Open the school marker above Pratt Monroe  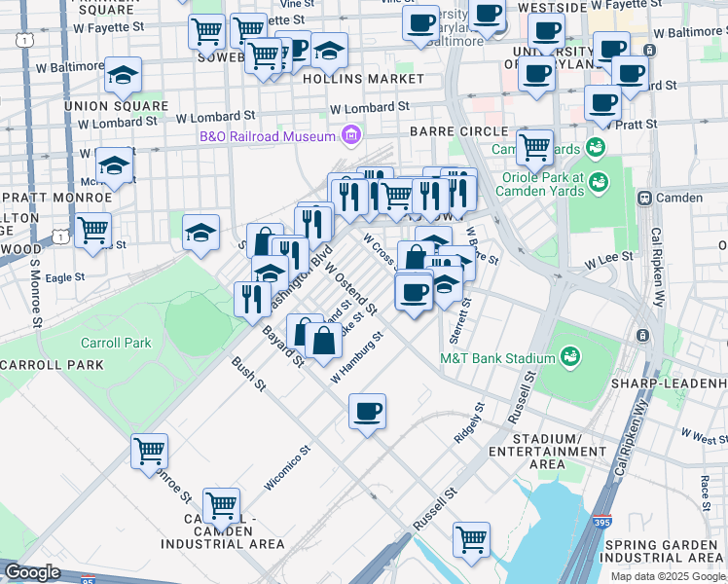114,167
